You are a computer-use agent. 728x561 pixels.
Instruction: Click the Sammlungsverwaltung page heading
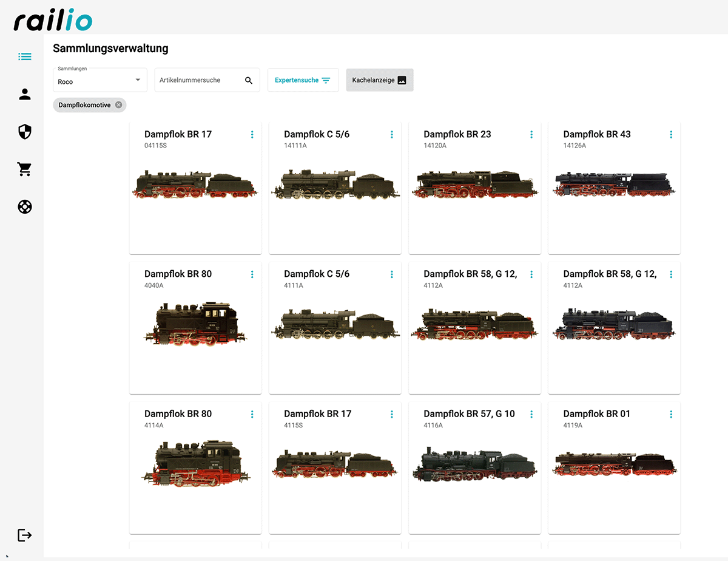point(110,48)
